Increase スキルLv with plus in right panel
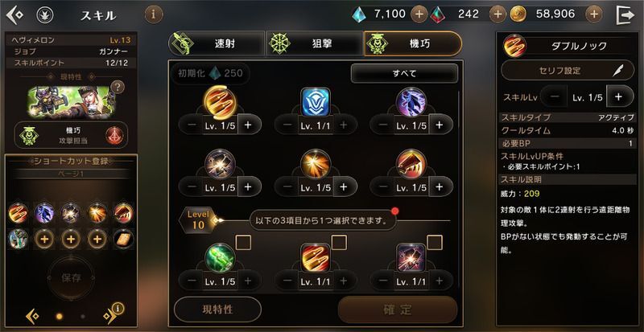 tap(618, 96)
